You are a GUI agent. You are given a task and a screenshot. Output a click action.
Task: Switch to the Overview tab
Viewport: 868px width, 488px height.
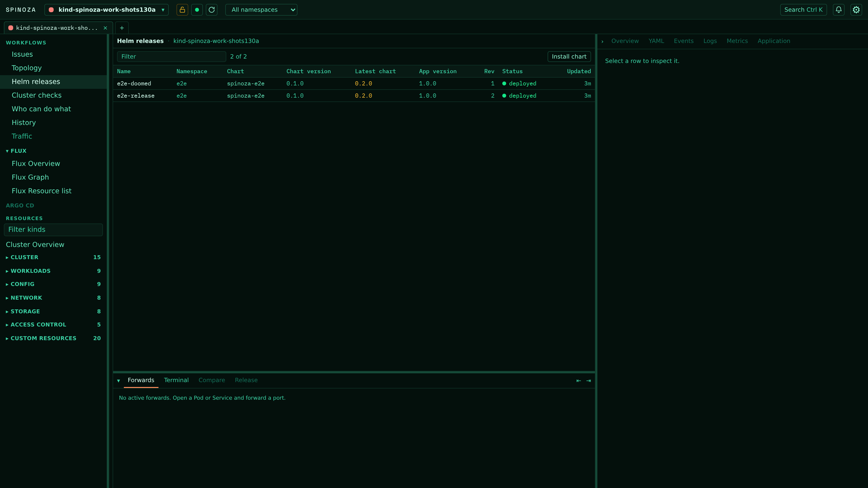pos(625,41)
